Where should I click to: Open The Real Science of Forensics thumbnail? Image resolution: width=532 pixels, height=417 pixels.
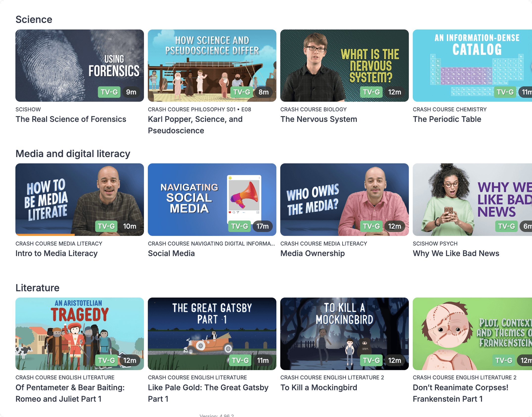click(x=79, y=66)
